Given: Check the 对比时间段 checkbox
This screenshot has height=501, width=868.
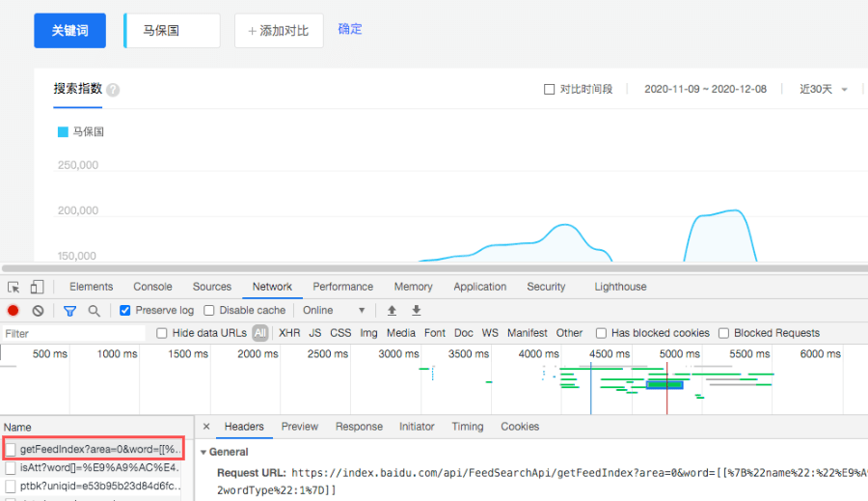Looking at the screenshot, I should pos(549,89).
